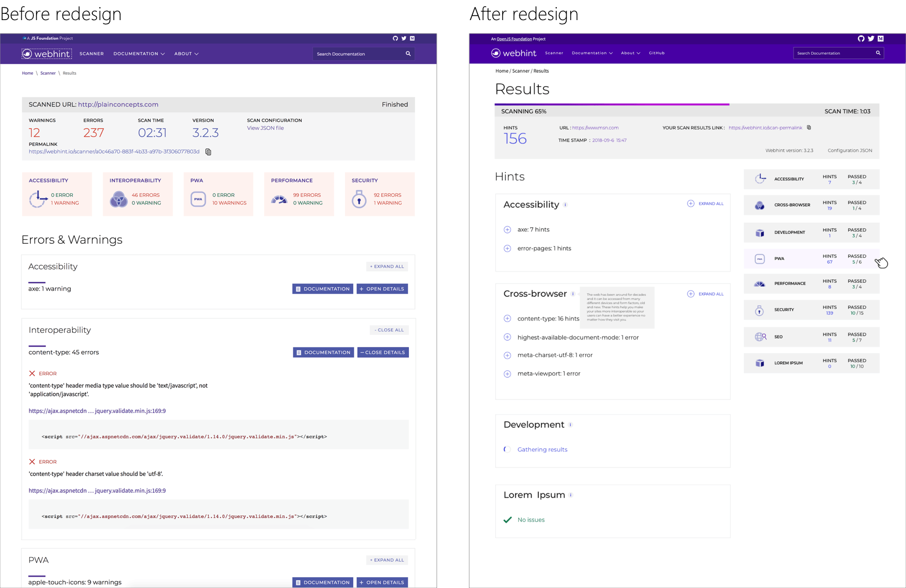
Task: Copy scan results link in After redesign
Action: pos(809,128)
